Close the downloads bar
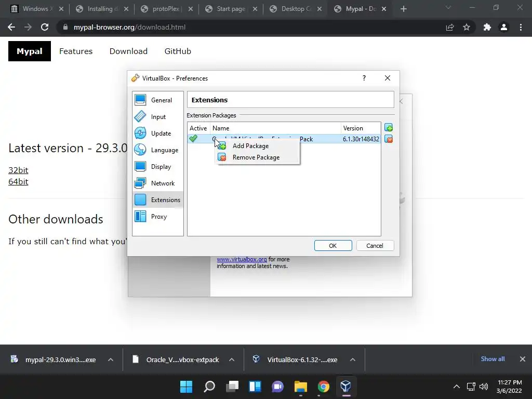This screenshot has width=532, height=399. coord(523,359)
